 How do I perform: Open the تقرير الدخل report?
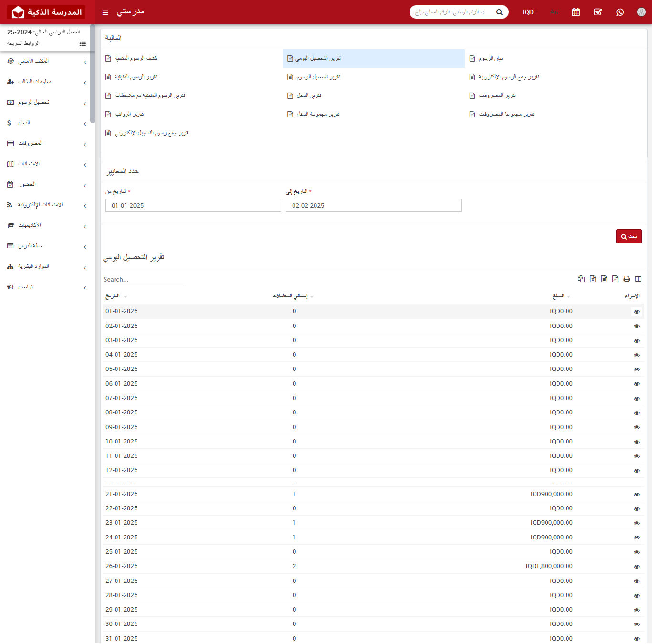coord(308,96)
